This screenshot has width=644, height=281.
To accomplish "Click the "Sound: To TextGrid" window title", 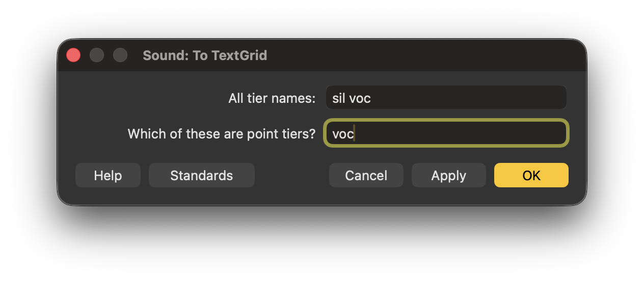I will pyautogui.click(x=205, y=55).
